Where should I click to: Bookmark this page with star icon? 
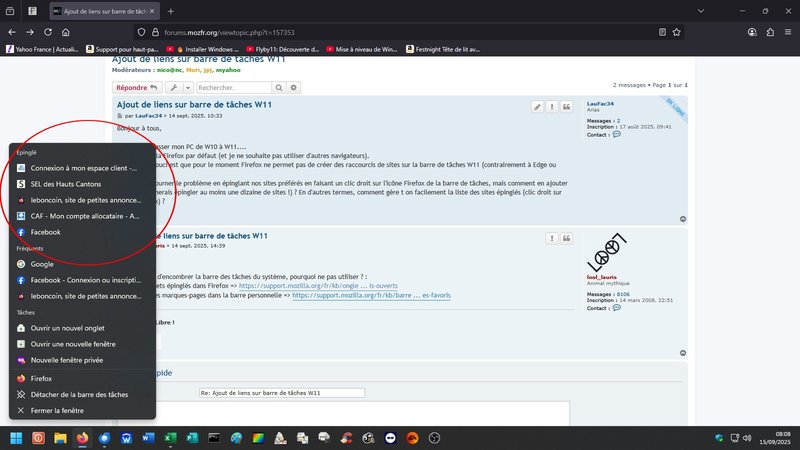coord(677,32)
